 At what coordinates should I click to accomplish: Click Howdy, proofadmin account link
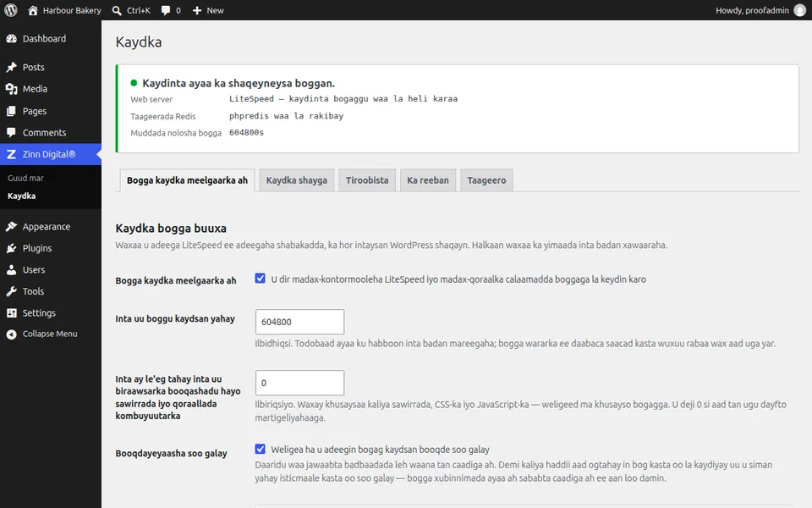[760, 10]
